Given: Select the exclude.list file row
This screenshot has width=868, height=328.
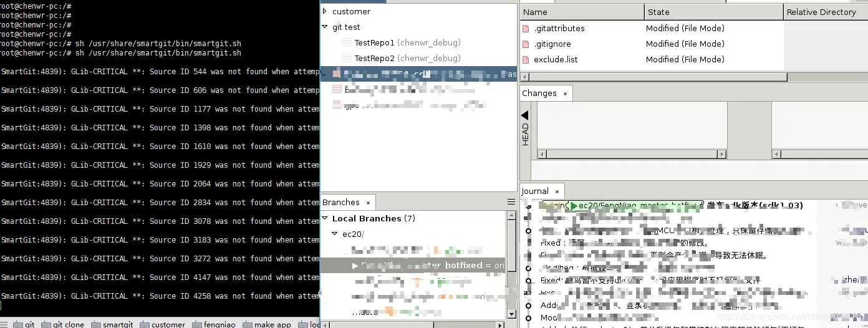Looking at the screenshot, I should 651,60.
